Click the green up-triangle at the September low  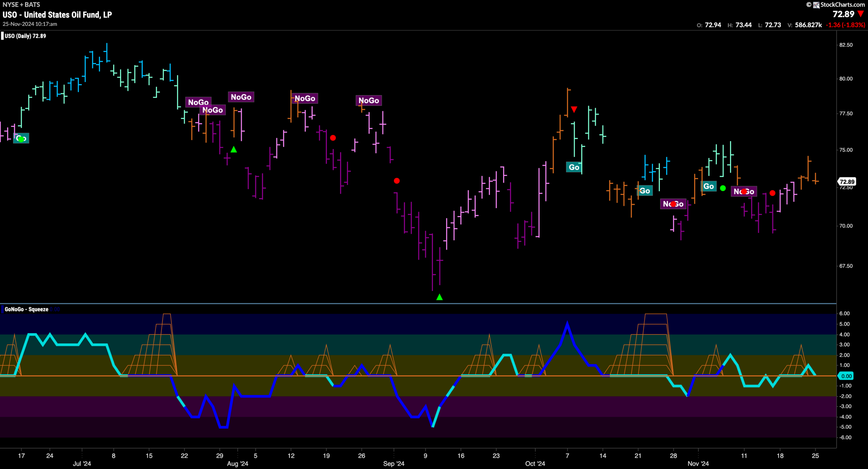tap(439, 297)
